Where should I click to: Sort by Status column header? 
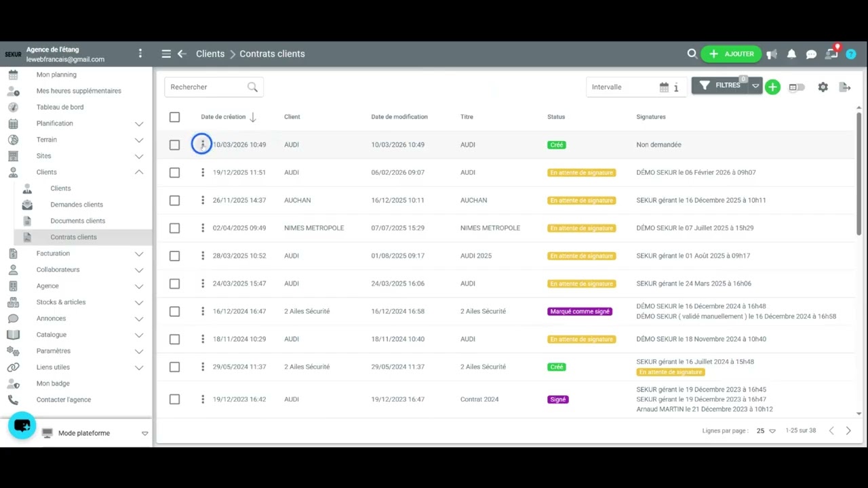coord(556,117)
